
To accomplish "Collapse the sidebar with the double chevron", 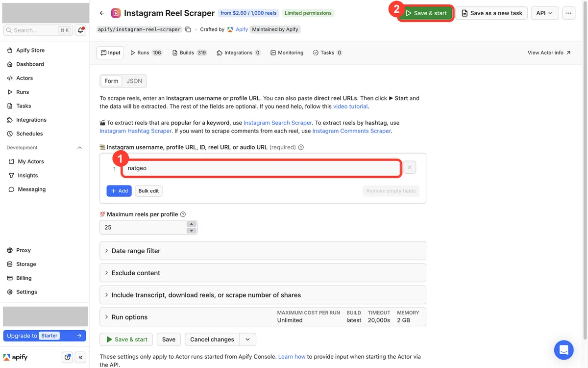I will click(x=81, y=357).
